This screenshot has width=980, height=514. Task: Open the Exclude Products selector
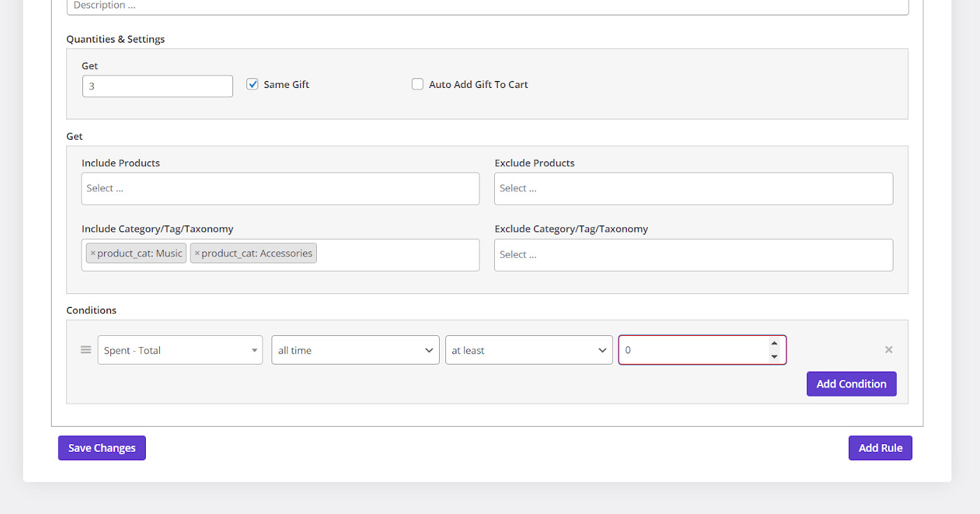pyautogui.click(x=693, y=189)
